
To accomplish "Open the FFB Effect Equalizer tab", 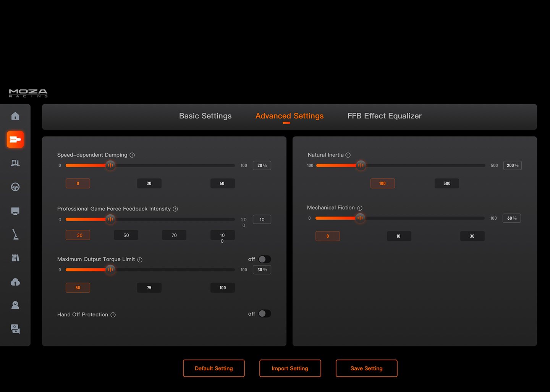I will pyautogui.click(x=384, y=116).
